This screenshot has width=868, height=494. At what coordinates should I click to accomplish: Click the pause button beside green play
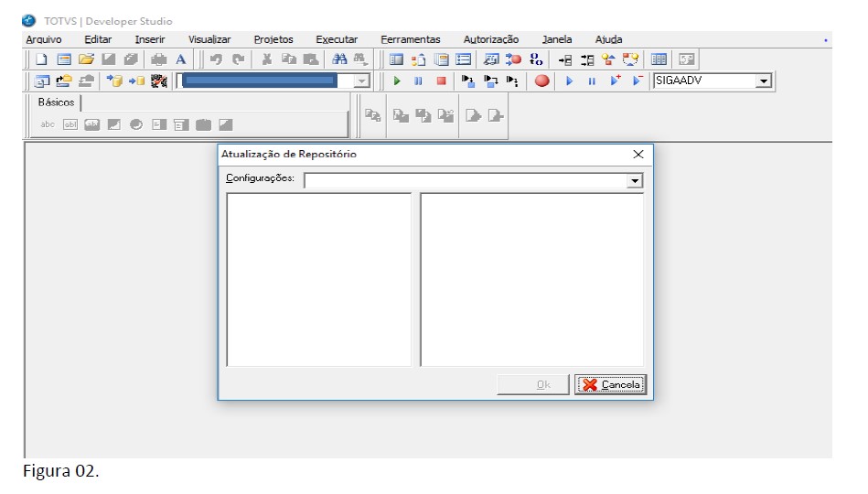point(419,81)
